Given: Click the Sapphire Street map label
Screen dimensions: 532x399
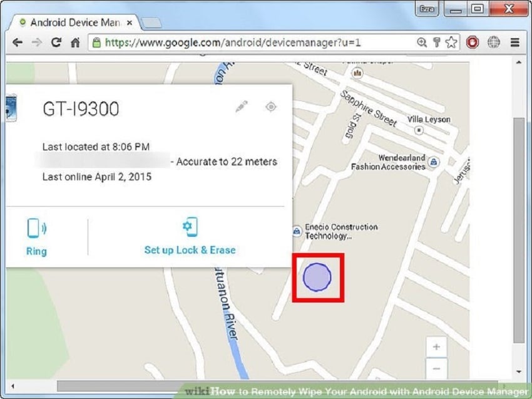Looking at the screenshot, I should [x=369, y=108].
